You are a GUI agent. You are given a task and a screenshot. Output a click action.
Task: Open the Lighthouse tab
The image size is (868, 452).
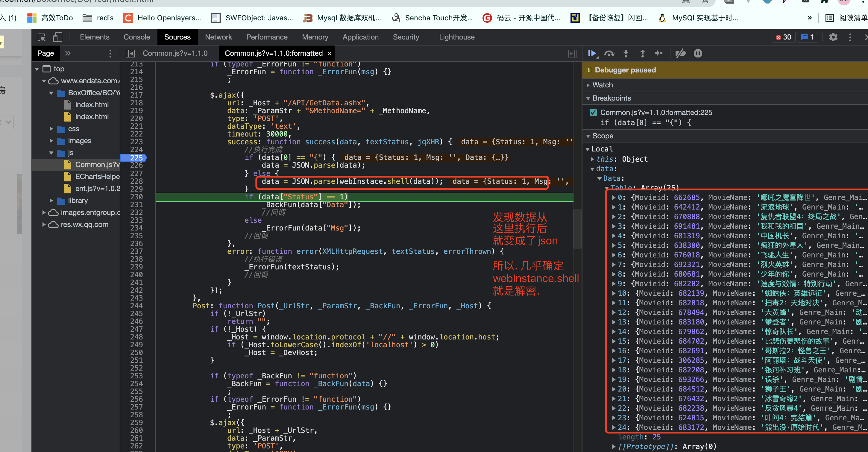tap(456, 37)
